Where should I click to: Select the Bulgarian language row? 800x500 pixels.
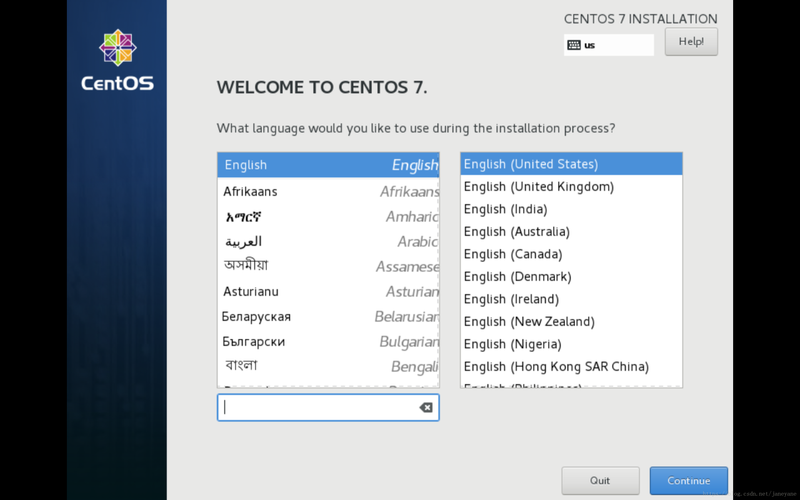pyautogui.click(x=328, y=341)
